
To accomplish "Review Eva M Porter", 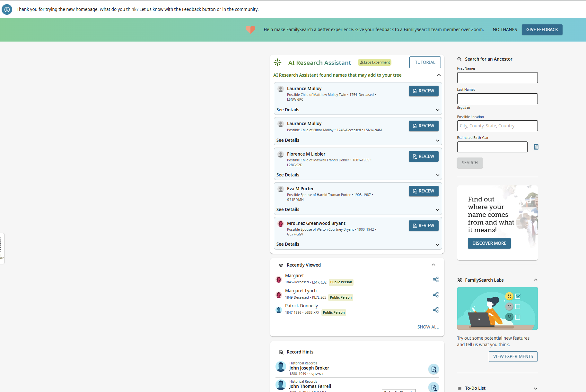I will click(424, 191).
